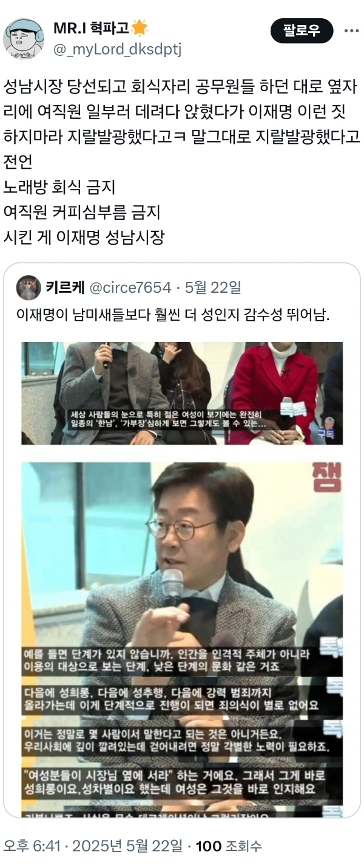This screenshot has width=364, height=868.
Task: Open quoted tweet date 5월 22일
Action: point(203,287)
